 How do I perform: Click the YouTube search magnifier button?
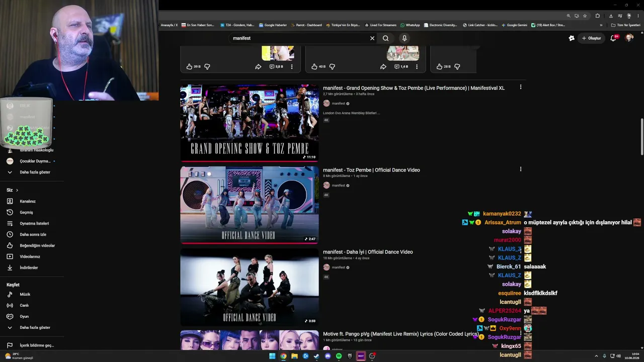[385, 38]
